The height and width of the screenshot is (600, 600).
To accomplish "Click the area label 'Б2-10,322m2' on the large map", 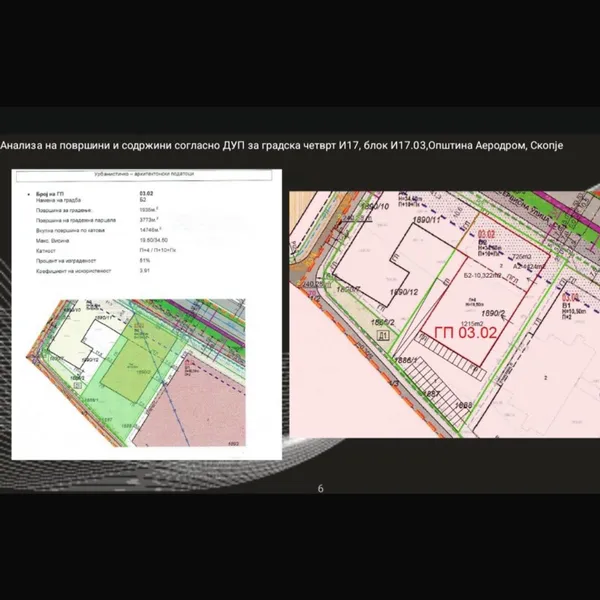I will [482, 275].
